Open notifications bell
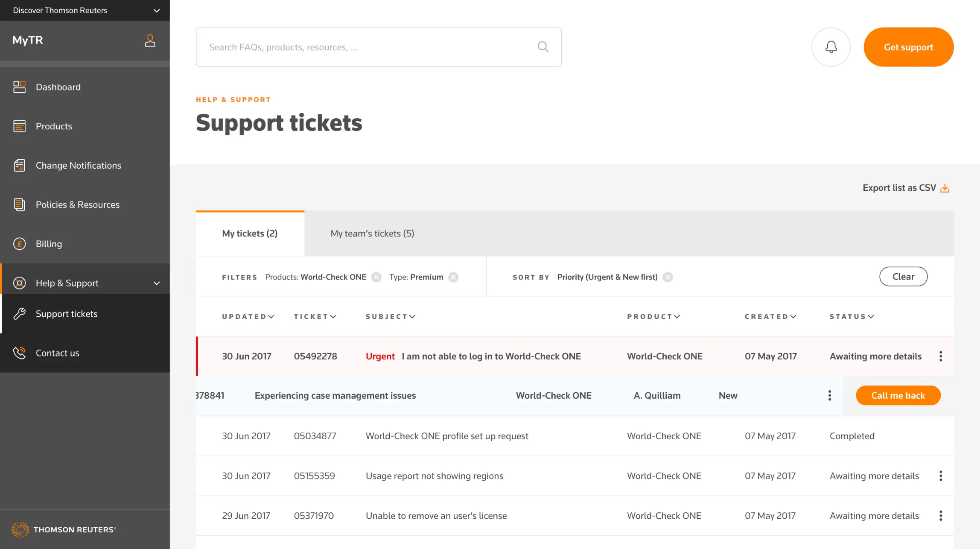This screenshot has height=549, width=980. click(831, 47)
